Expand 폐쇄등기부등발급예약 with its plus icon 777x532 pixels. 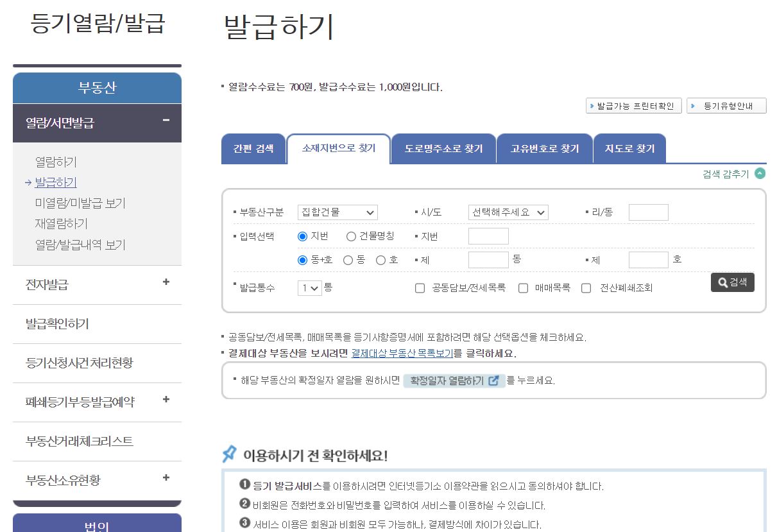click(x=166, y=399)
